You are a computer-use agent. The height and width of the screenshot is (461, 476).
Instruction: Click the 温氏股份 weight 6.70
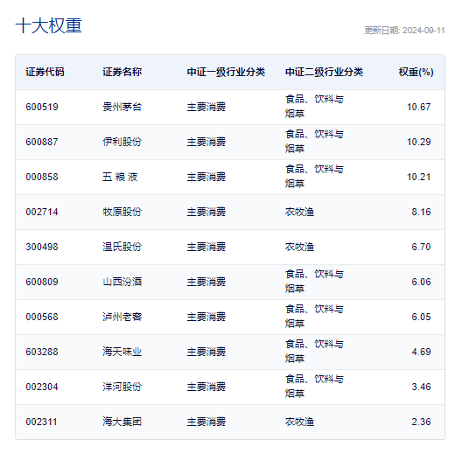pos(421,247)
